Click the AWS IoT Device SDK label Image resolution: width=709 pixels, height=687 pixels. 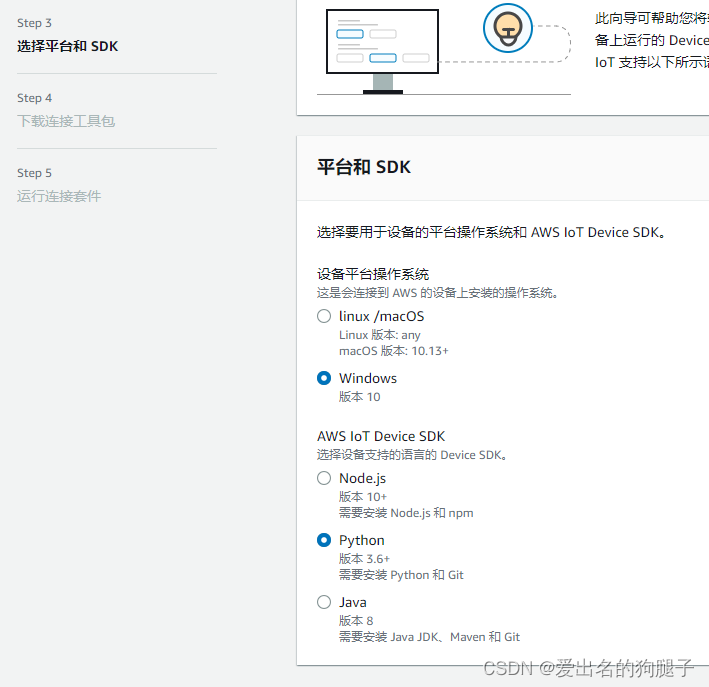[381, 436]
